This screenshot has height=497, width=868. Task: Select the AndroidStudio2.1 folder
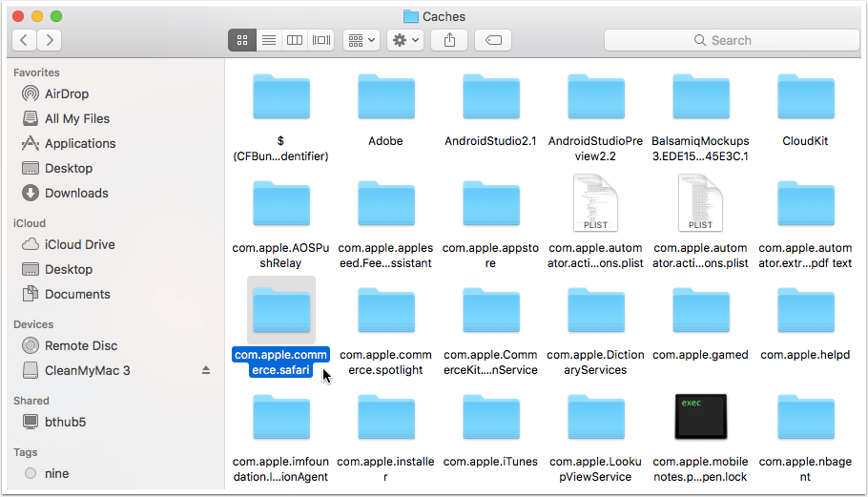pyautogui.click(x=491, y=97)
